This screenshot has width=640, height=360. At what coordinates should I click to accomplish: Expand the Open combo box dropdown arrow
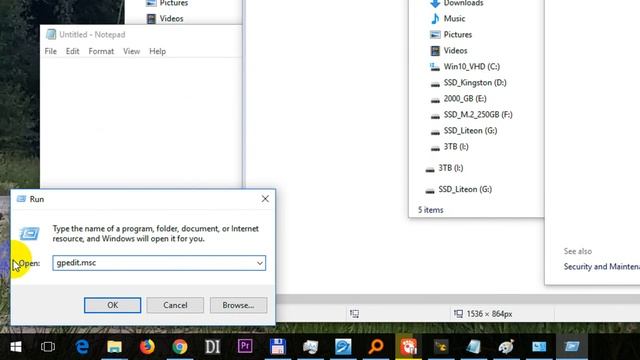point(260,263)
